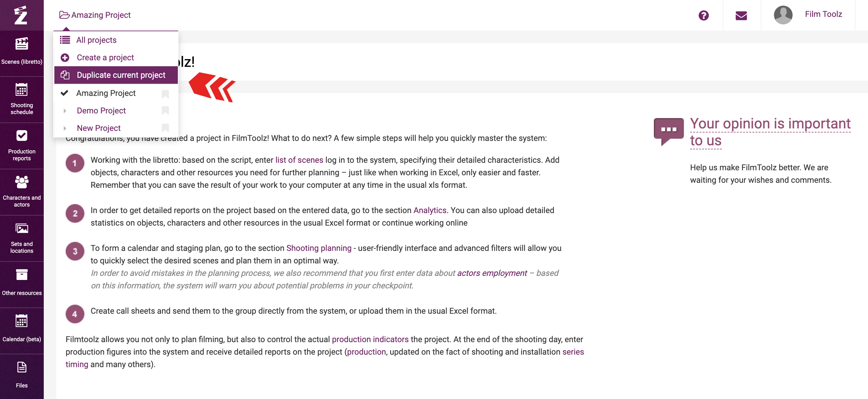Select All projects menu item
This screenshot has width=868, height=399.
click(x=116, y=40)
